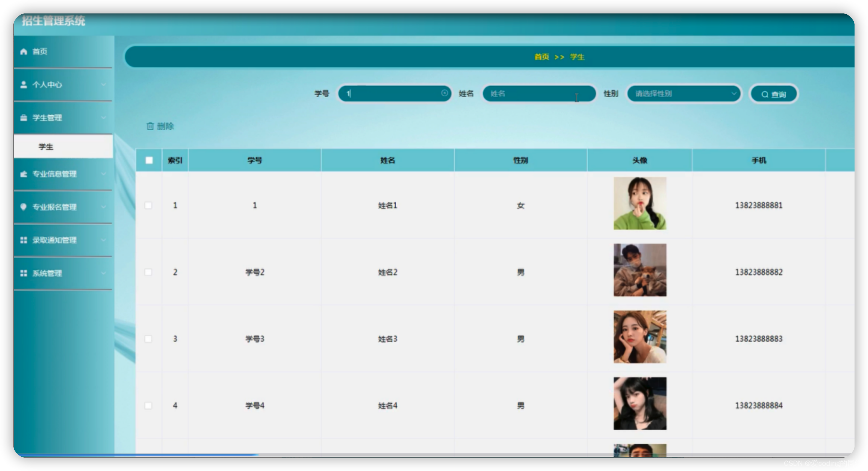Viewport: 868px width, 471px height.
Task: Click the 性别 column header
Action: [521, 160]
